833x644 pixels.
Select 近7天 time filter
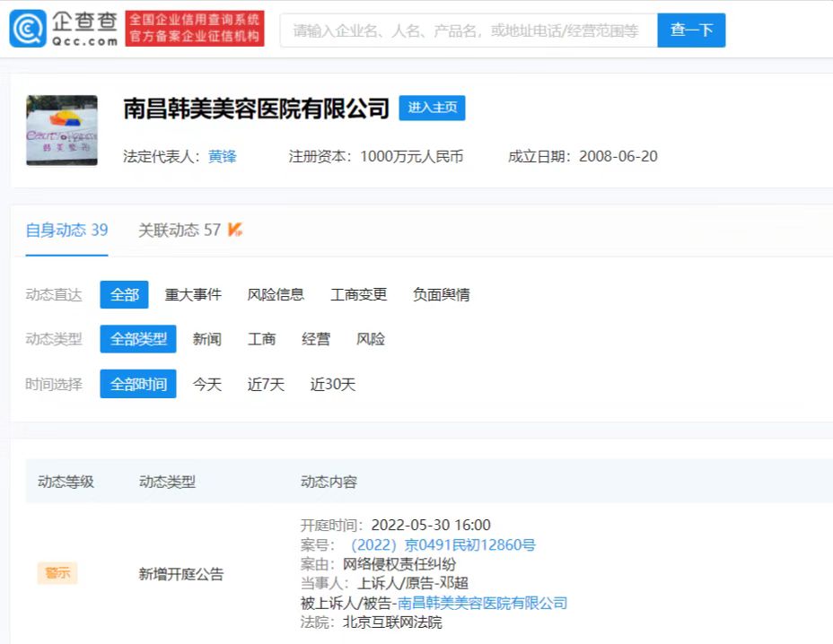pyautogui.click(x=266, y=384)
